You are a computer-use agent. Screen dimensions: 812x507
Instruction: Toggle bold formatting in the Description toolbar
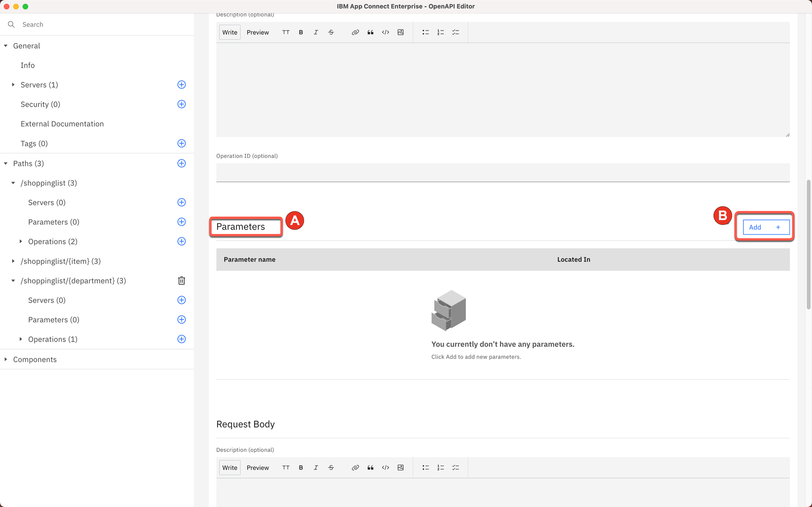(301, 32)
